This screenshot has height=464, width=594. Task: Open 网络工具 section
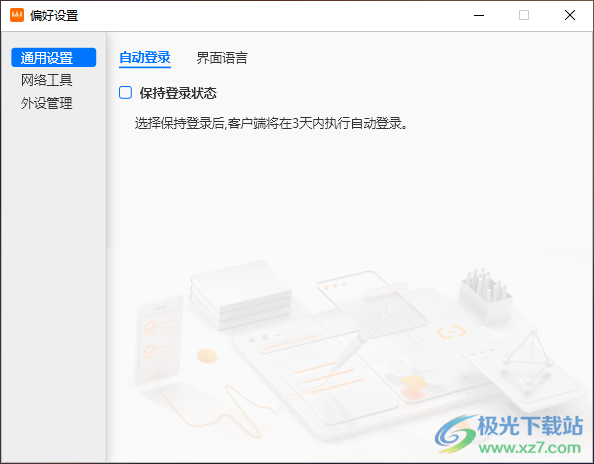pyautogui.click(x=47, y=80)
